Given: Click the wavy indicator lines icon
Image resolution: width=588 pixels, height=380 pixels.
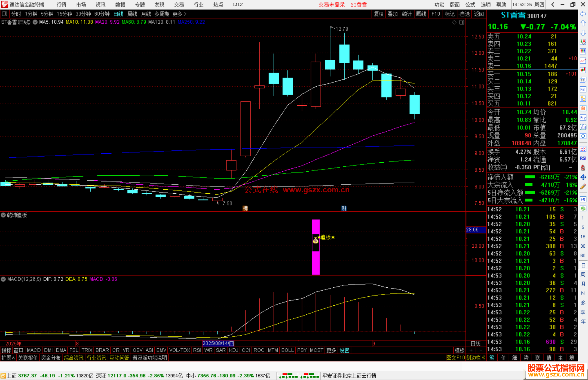Looking at the screenshot, I should pos(583,149).
